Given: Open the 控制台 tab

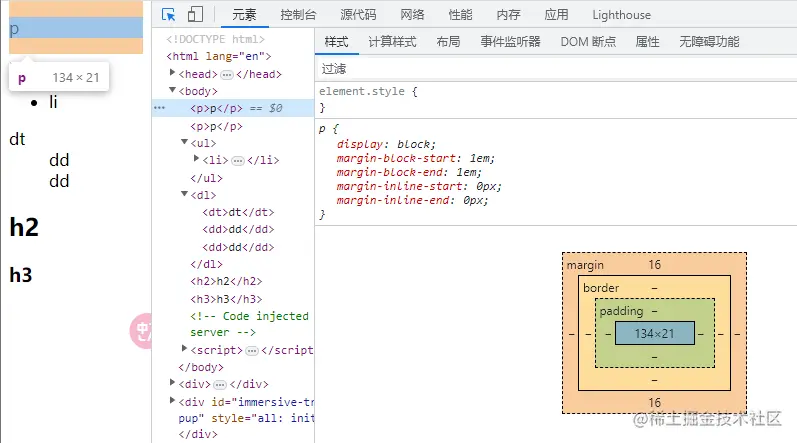Looking at the screenshot, I should coord(298,15).
